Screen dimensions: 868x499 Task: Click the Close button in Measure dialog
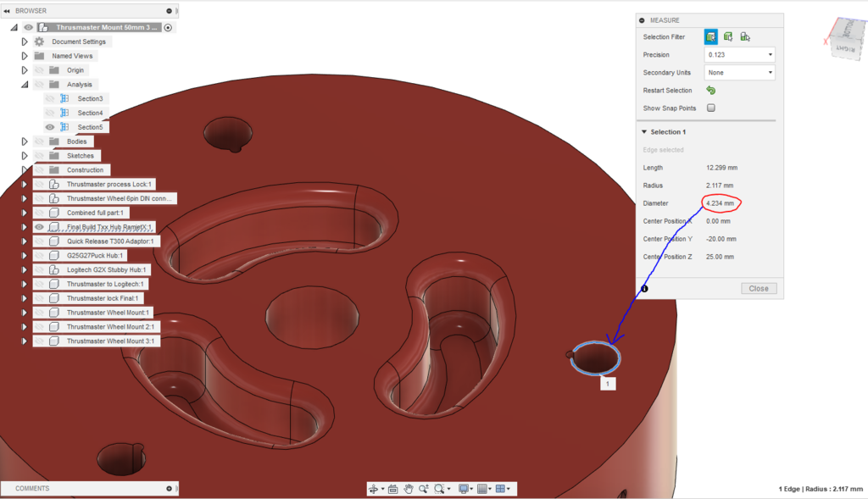click(x=759, y=288)
